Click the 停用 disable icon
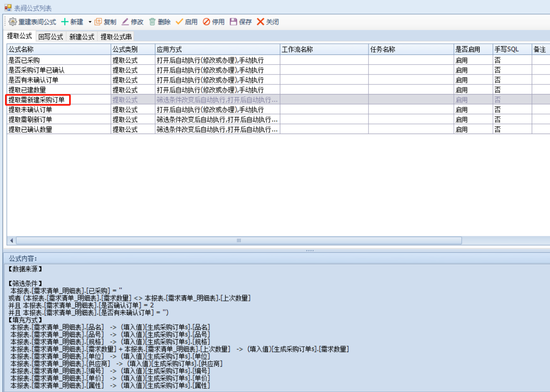Image resolution: width=550 pixels, height=392 pixels. coord(207,22)
